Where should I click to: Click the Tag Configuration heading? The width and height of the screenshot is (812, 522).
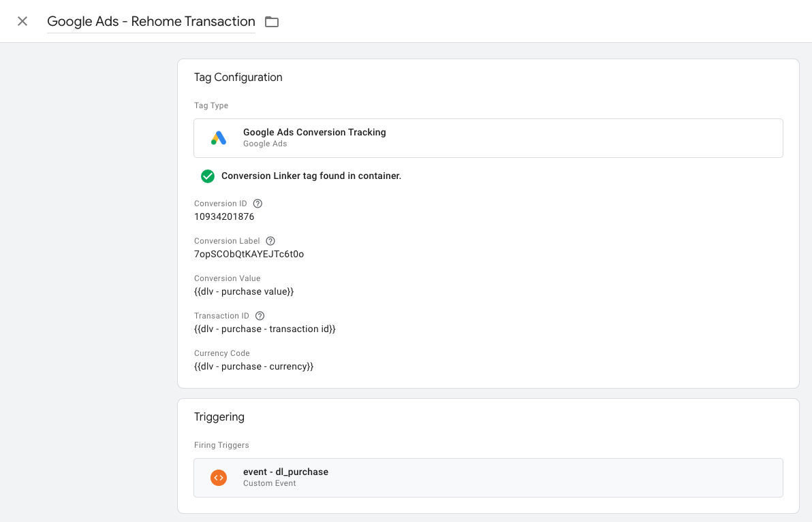coord(238,78)
